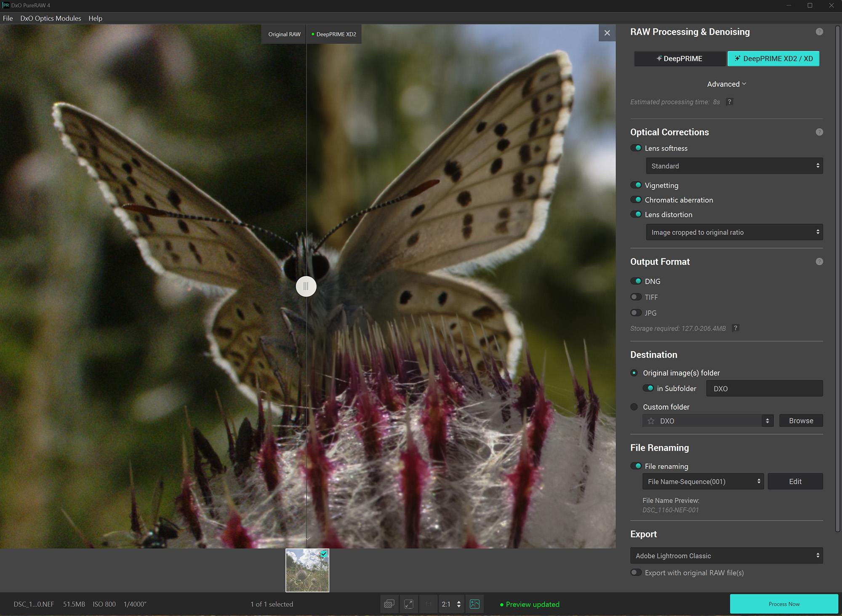This screenshot has width=842, height=616.
Task: Click the DeepPRIME XD2 label tab
Action: point(333,34)
